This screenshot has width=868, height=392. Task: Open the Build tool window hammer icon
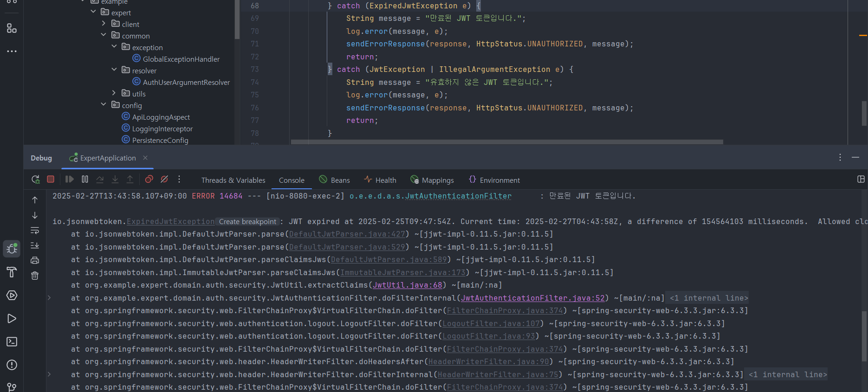coord(12,272)
